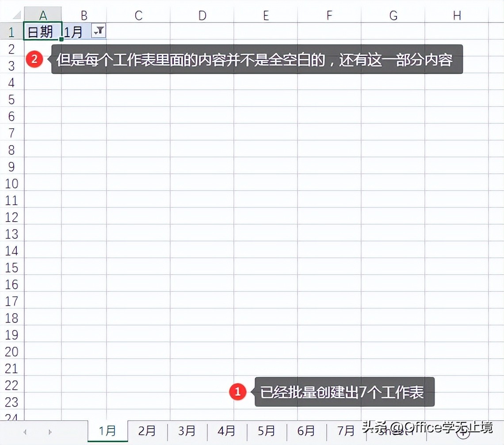This screenshot has height=445, width=504.
Task: Select column header H
Action: pos(457,15)
